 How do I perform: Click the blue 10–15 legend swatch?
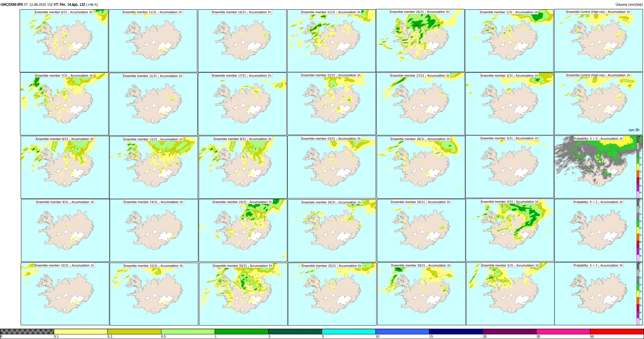(402, 332)
